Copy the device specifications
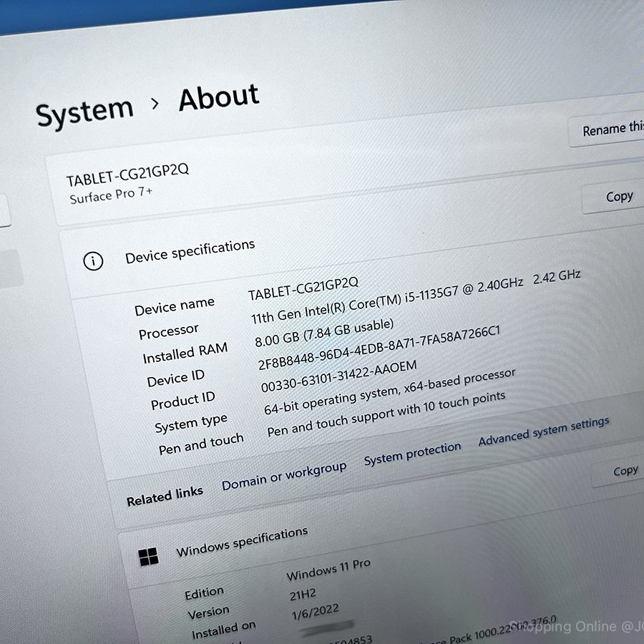644x644 pixels. tap(614, 198)
